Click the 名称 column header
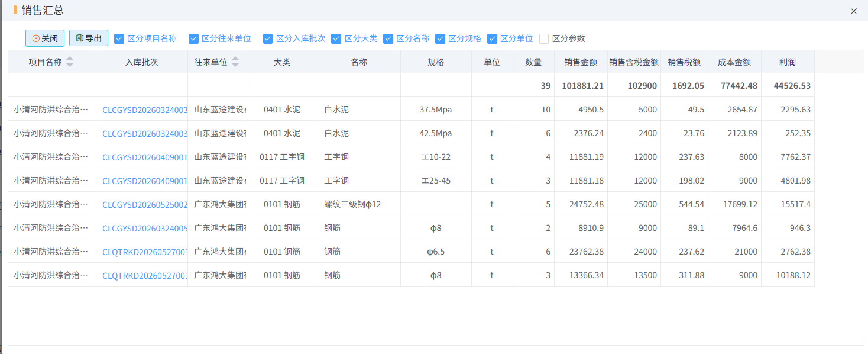 click(x=359, y=62)
